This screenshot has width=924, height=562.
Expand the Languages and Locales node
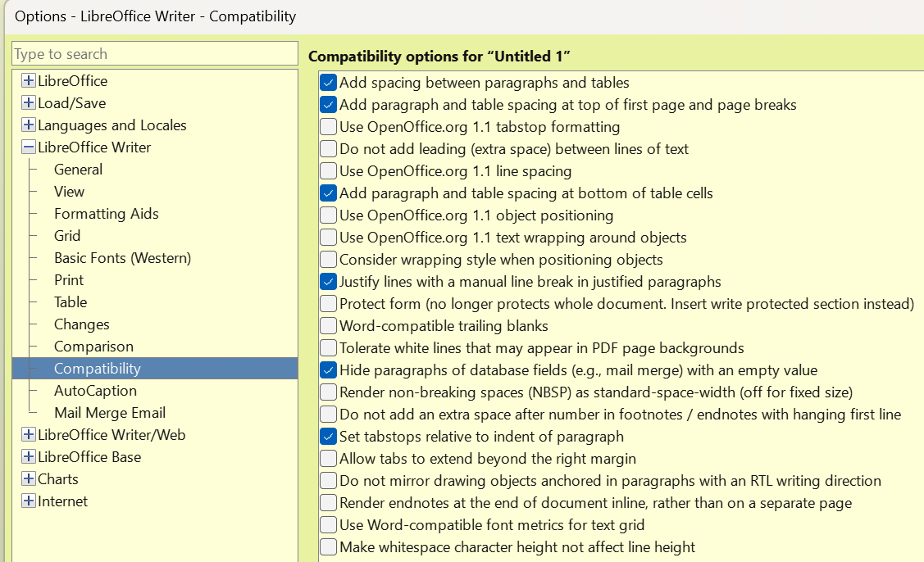tap(28, 125)
